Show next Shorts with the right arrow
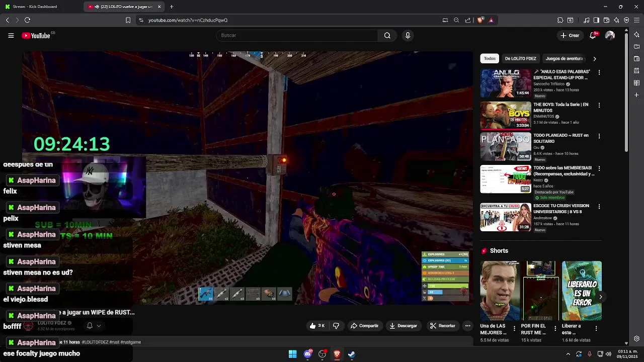 (x=600, y=297)
